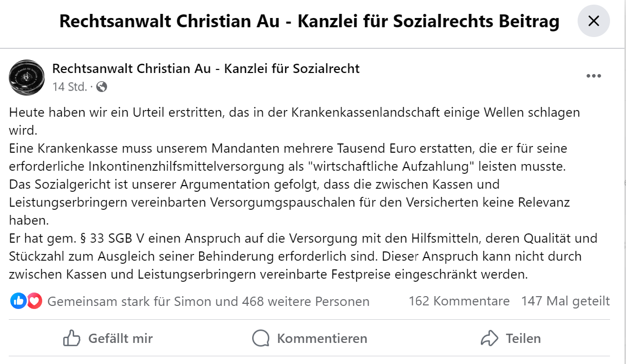The image size is (626, 364).
Task: Click the speech bubble comment icon
Action: click(x=261, y=338)
